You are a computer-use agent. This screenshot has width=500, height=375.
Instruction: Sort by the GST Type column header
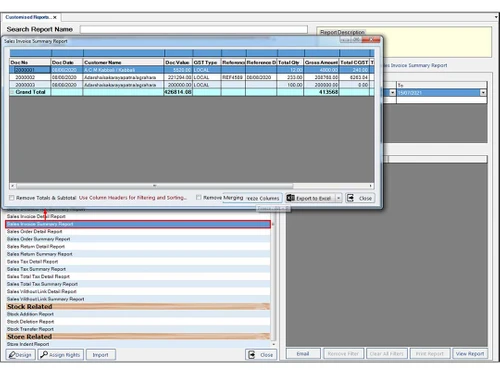[207, 62]
